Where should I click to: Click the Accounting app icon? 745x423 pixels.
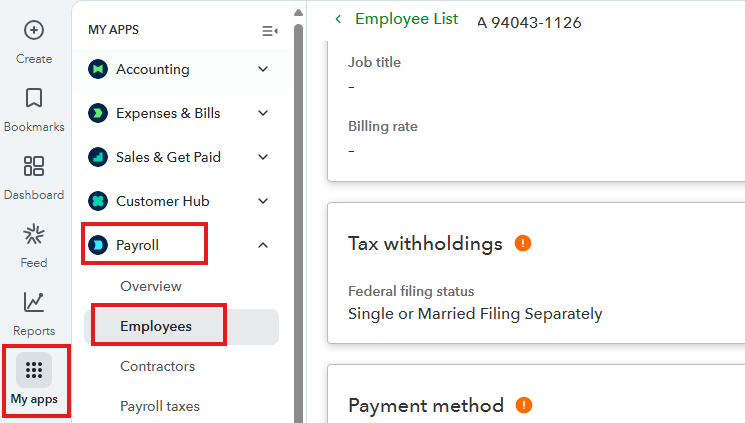[x=98, y=69]
